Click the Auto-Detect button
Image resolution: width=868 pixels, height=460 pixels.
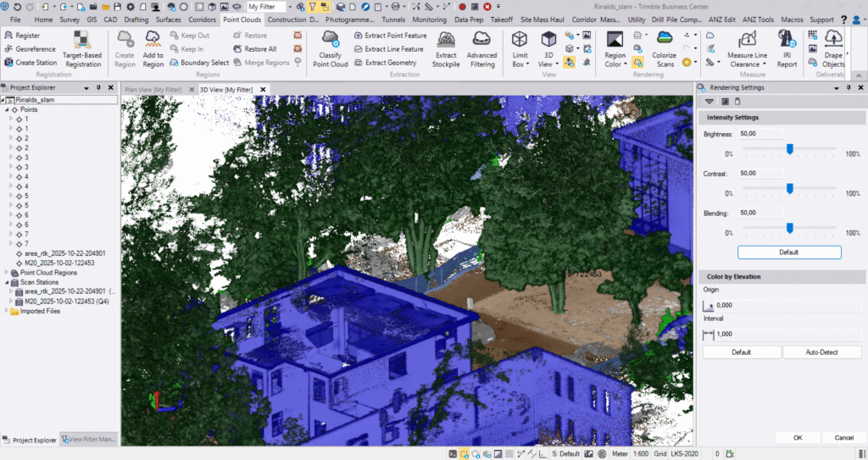point(822,352)
